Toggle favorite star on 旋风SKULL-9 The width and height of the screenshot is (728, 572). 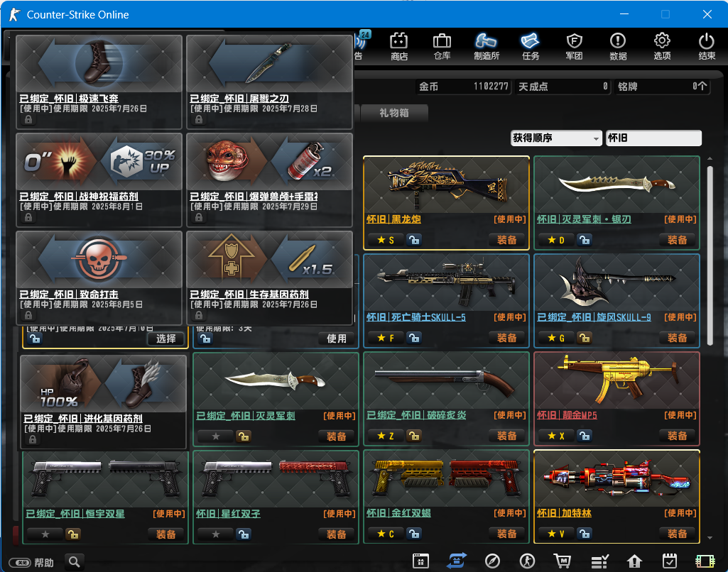(557, 338)
